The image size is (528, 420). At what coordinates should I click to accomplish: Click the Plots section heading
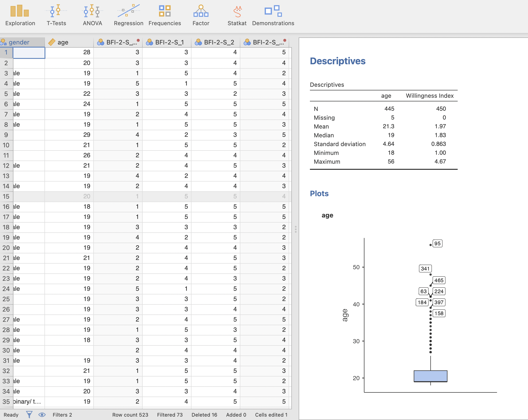tap(319, 193)
